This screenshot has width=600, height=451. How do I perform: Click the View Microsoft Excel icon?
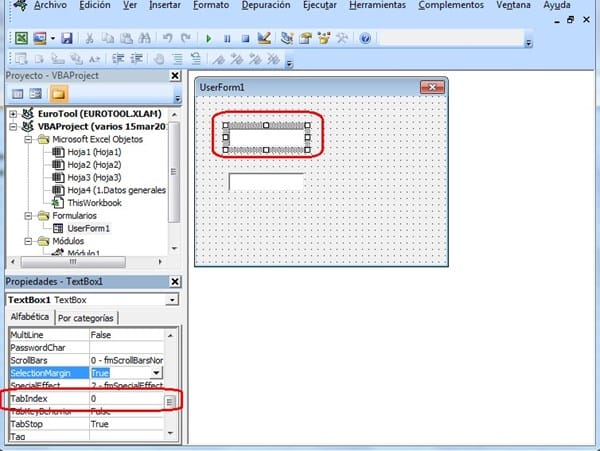click(x=21, y=38)
